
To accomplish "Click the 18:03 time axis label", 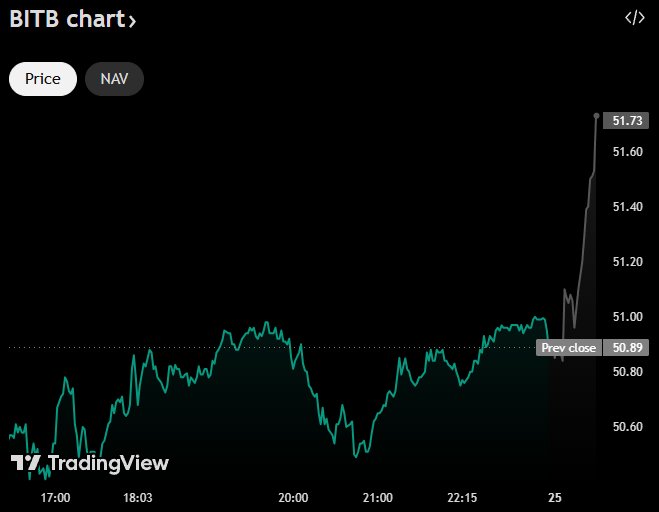I will point(138,497).
